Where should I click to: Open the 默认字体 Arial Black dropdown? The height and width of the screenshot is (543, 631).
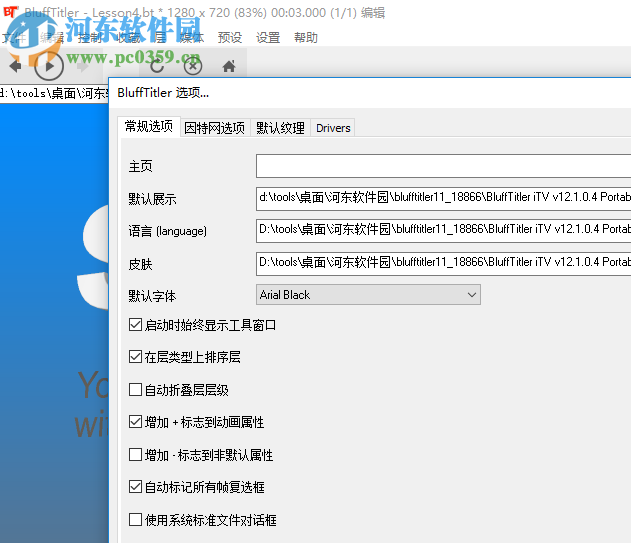click(368, 295)
